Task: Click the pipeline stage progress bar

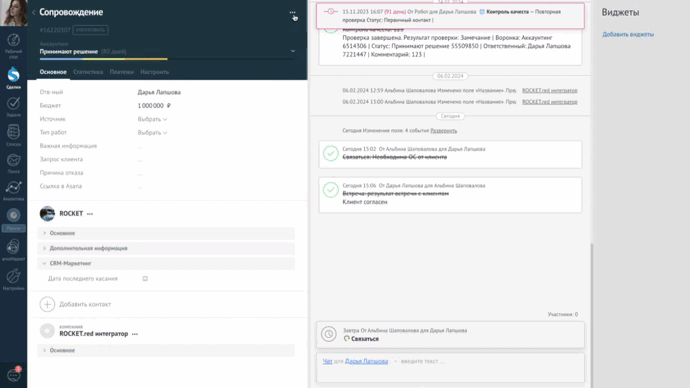Action: pos(167,59)
